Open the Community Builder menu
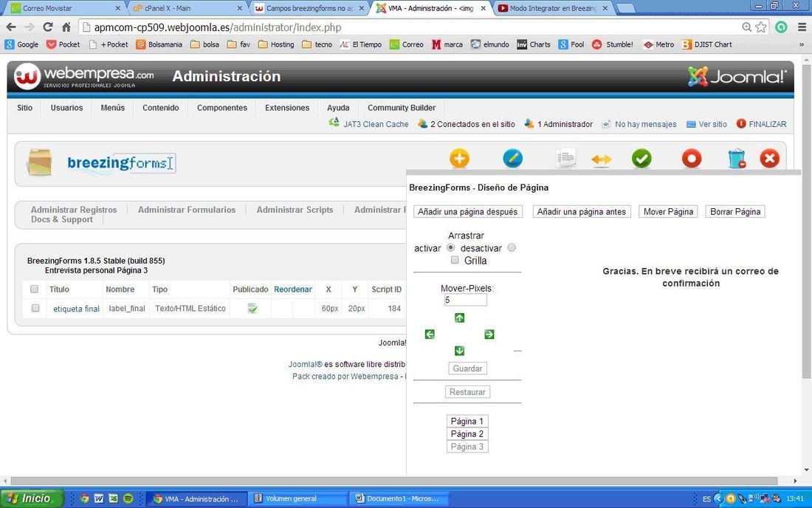The width and height of the screenshot is (812, 508). (402, 108)
